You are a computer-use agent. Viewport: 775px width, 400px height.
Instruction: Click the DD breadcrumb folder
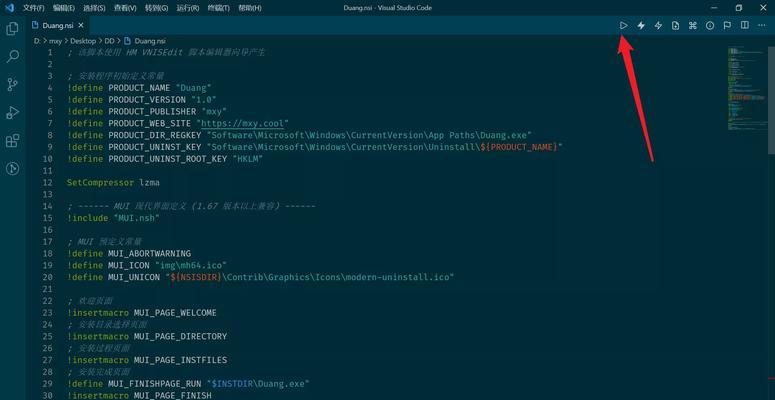(x=109, y=41)
